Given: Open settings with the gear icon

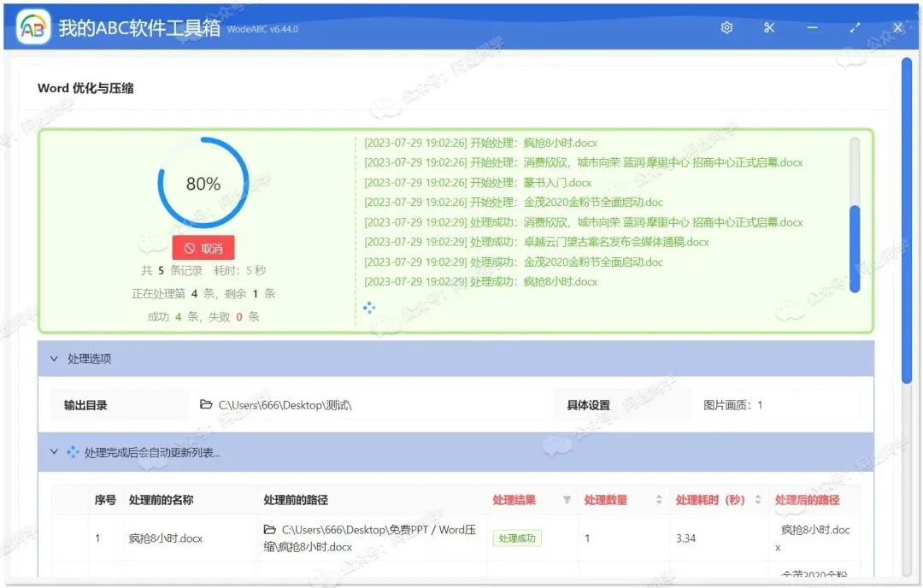Looking at the screenshot, I should tap(727, 27).
